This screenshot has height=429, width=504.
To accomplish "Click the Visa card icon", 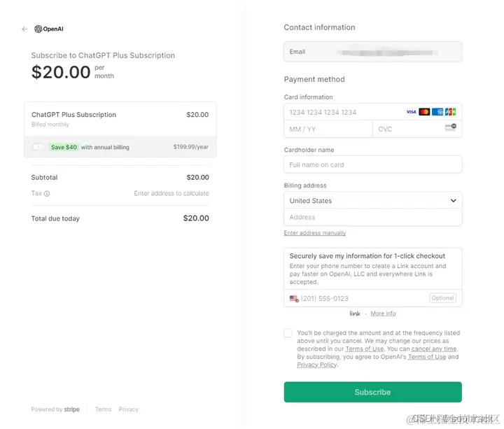I will [x=412, y=112].
